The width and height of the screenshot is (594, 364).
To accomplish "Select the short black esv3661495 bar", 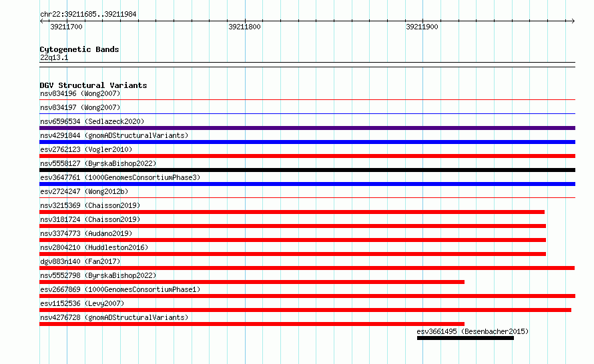I will pos(466,338).
